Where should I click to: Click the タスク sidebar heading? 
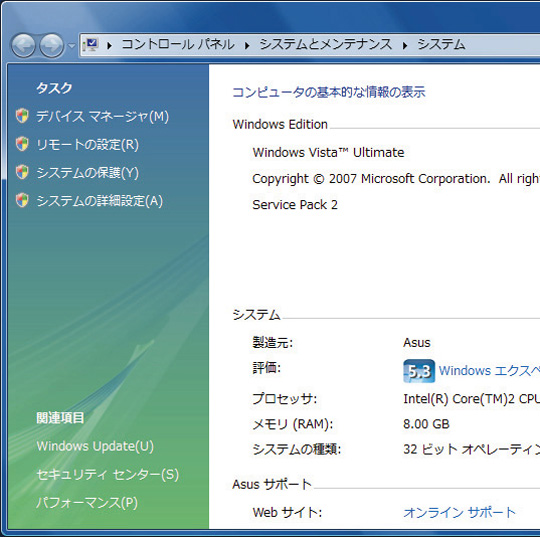54,88
